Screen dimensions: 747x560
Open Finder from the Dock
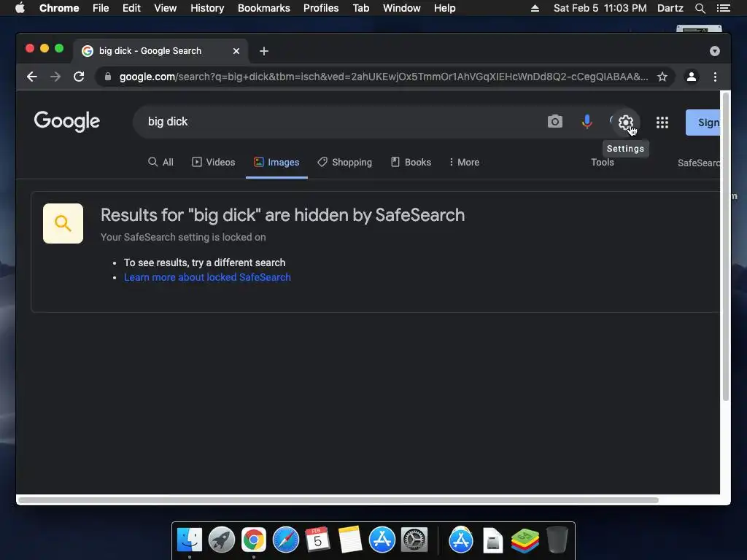coord(190,540)
